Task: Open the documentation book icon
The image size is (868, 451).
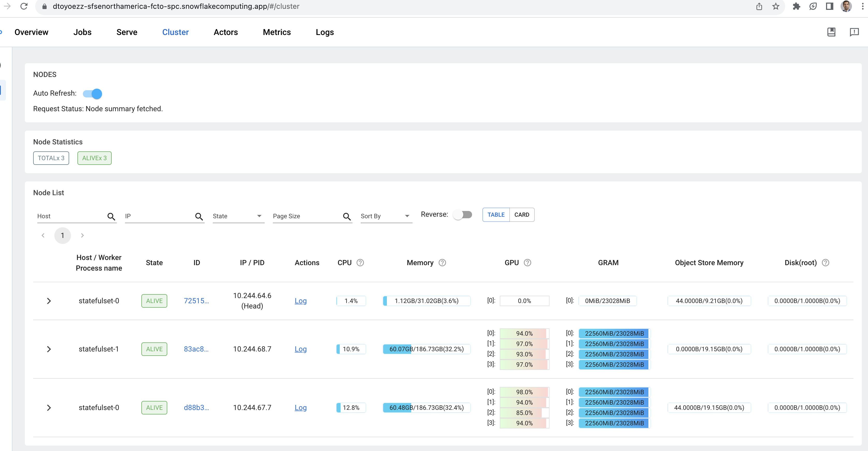Action: click(x=831, y=32)
